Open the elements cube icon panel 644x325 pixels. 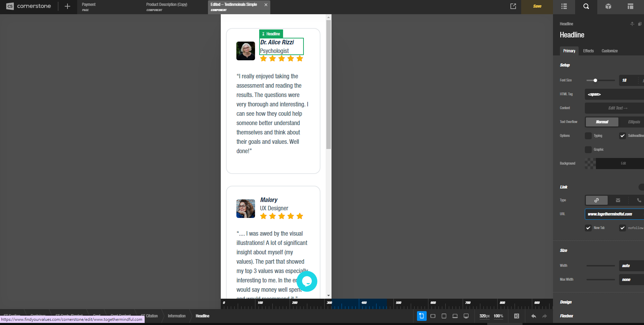pos(608,6)
